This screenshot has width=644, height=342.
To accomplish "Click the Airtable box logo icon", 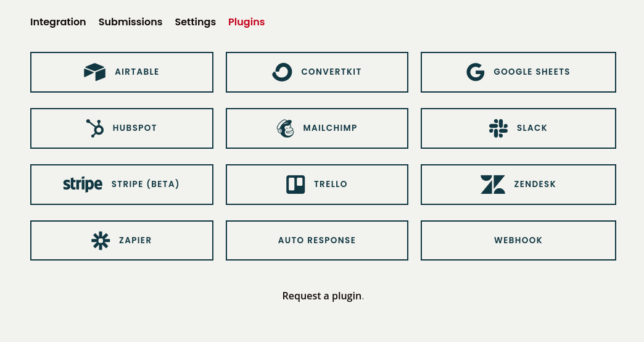I will coord(94,72).
